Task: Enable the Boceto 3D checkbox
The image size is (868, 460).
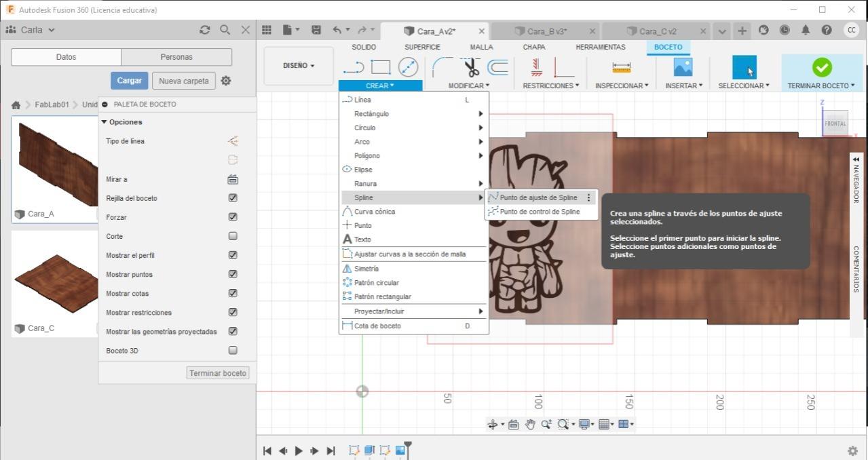Action: click(233, 350)
